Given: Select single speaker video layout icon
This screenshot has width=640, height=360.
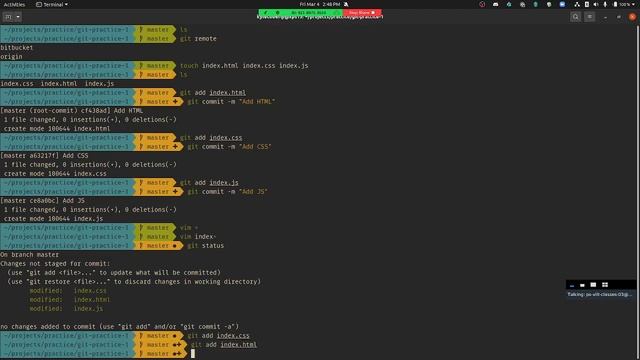Looking at the screenshot, I should (593, 284).
